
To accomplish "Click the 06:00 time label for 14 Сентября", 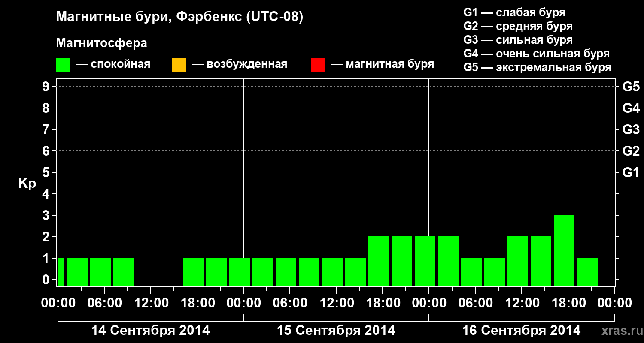I will pos(104,303).
